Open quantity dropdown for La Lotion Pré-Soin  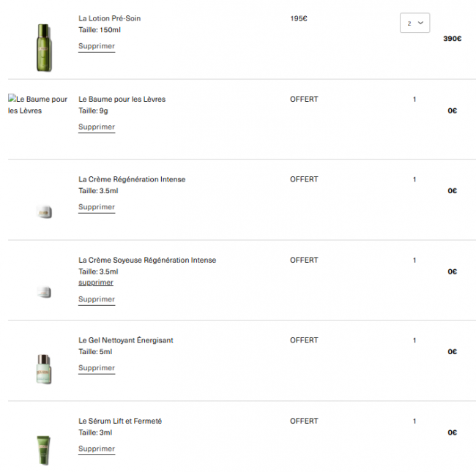(x=414, y=23)
